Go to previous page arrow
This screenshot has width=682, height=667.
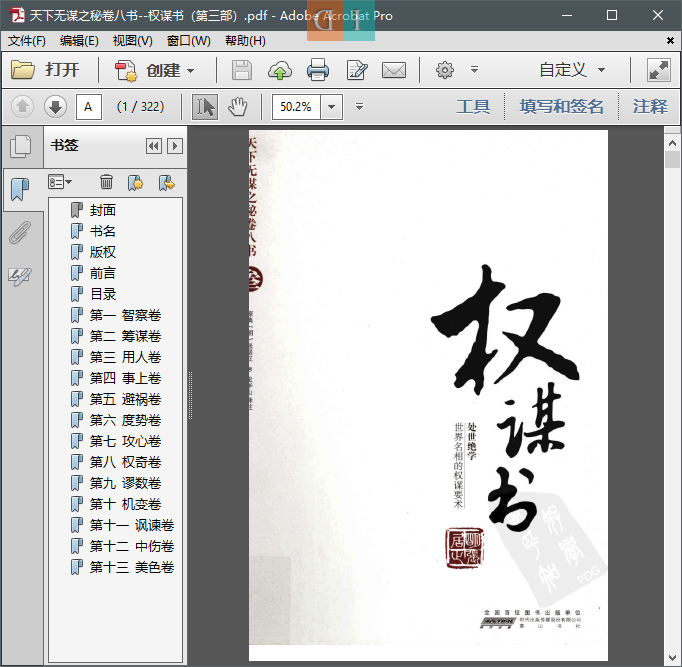coord(23,107)
